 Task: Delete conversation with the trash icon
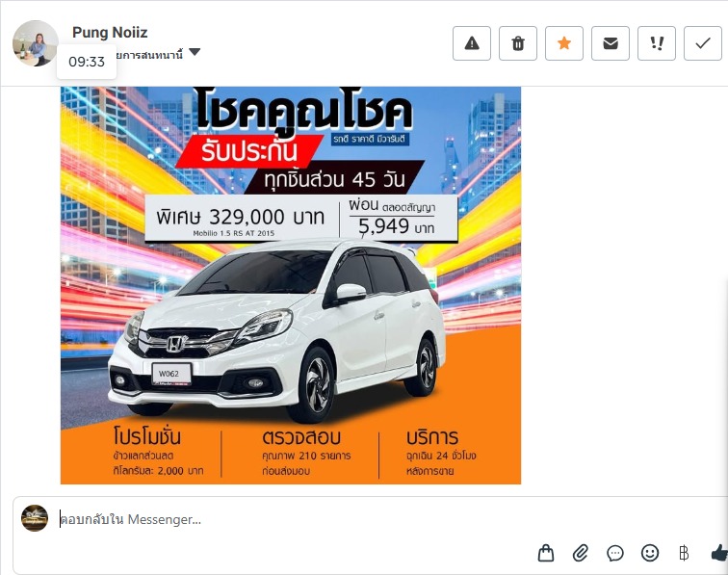click(518, 43)
